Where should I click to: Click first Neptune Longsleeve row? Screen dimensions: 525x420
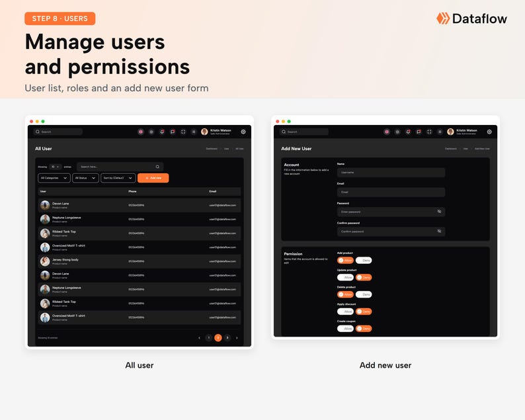click(x=140, y=219)
